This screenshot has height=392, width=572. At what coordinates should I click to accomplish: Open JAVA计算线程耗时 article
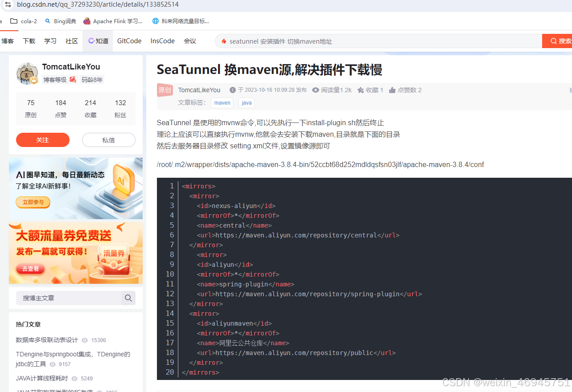42,378
